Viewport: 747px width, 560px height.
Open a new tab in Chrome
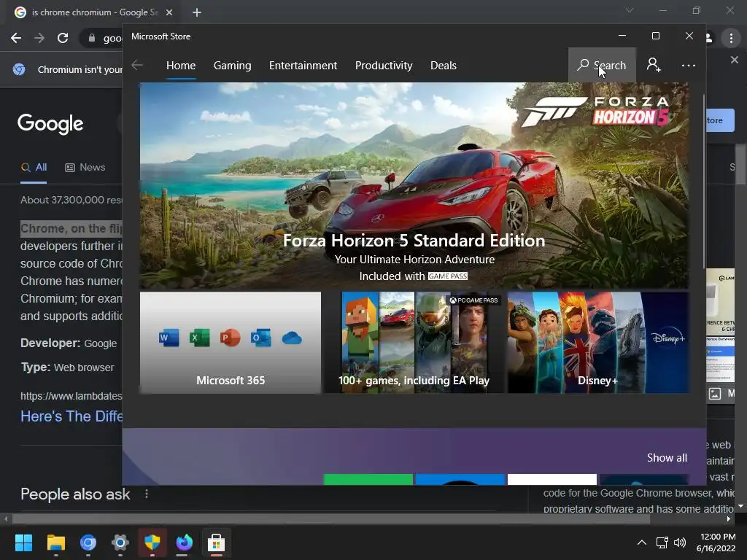coord(197,13)
